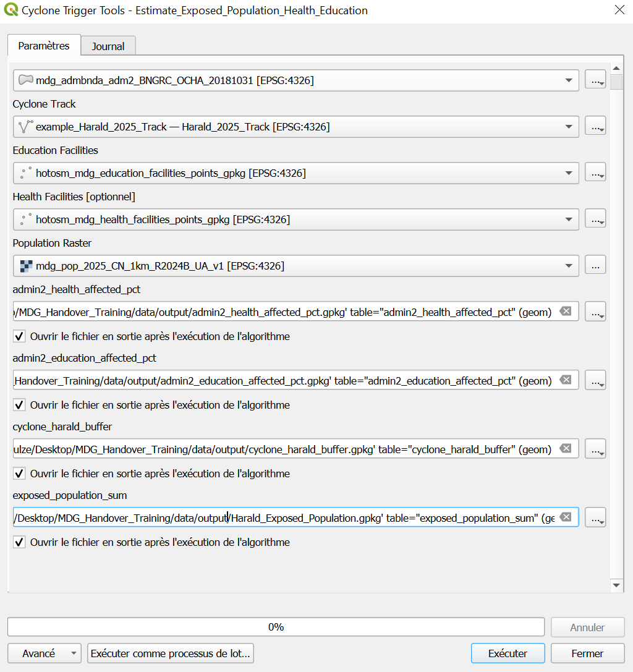This screenshot has width=633, height=672.
Task: Click the 0% progress bar
Action: tap(276, 626)
